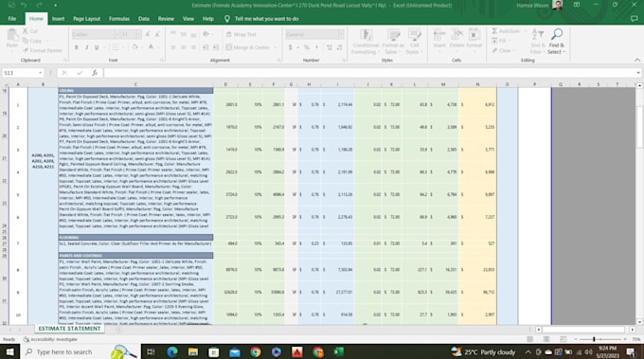Viewport: 644px width, 359px height.
Task: Open Sort & Filter menu
Action: point(538,41)
